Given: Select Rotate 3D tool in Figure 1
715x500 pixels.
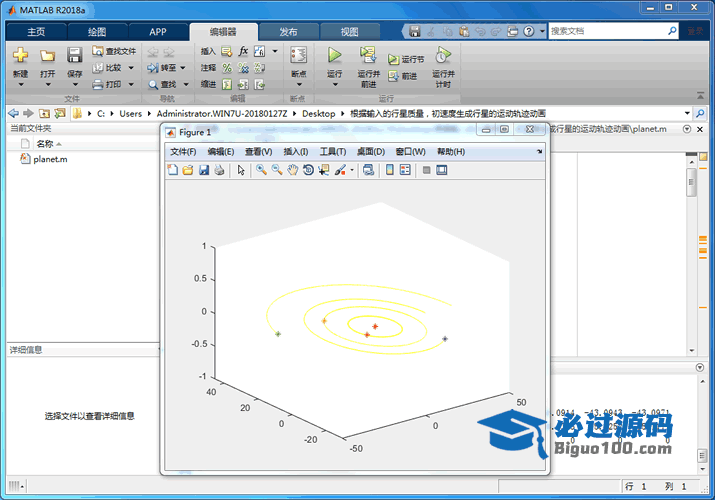Looking at the screenshot, I should click(x=308, y=170).
